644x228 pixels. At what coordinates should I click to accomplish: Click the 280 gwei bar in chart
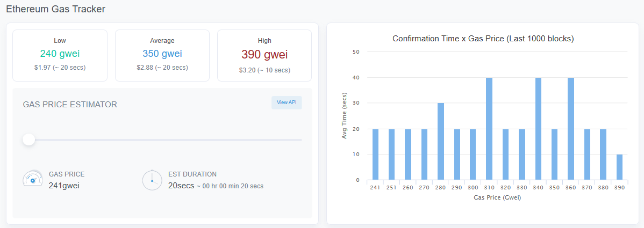point(441,142)
